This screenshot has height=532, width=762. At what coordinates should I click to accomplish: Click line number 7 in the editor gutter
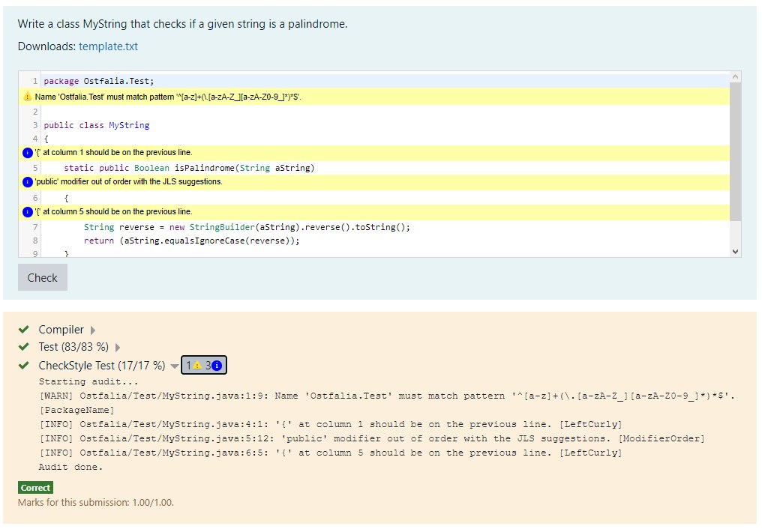[35, 227]
